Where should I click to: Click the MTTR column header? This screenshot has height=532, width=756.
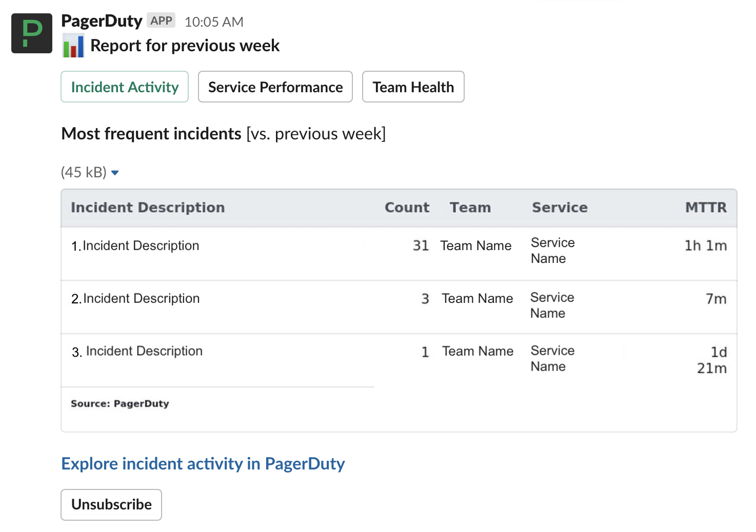(x=706, y=208)
